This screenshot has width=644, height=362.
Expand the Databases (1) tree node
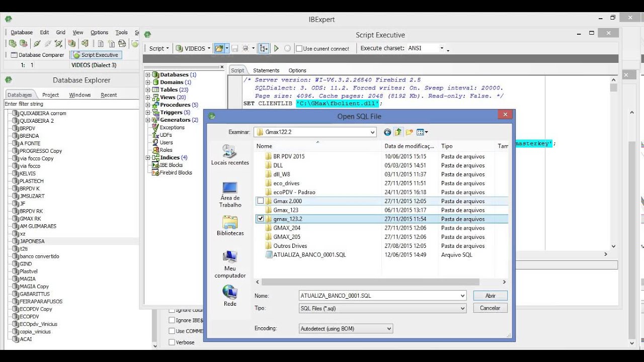click(148, 75)
